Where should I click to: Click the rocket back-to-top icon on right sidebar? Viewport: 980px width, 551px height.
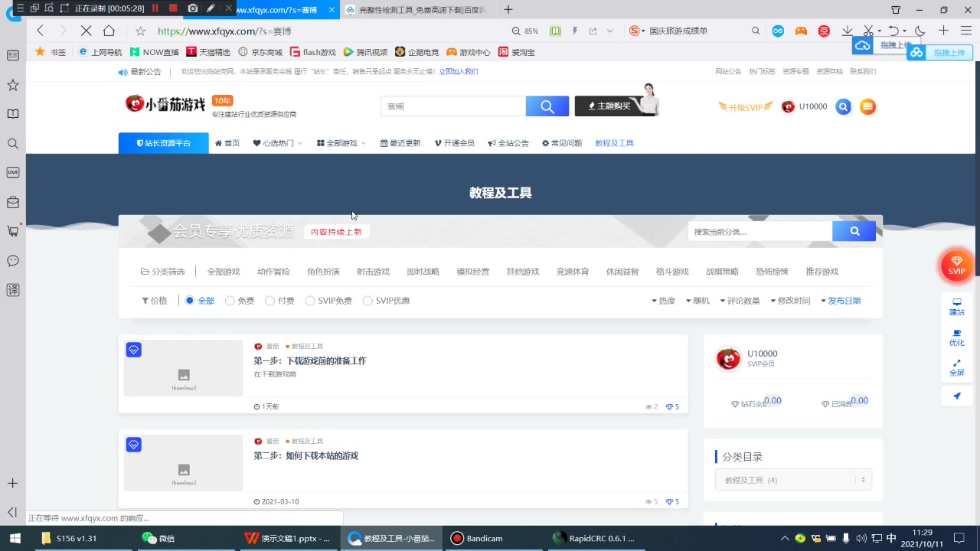956,396
